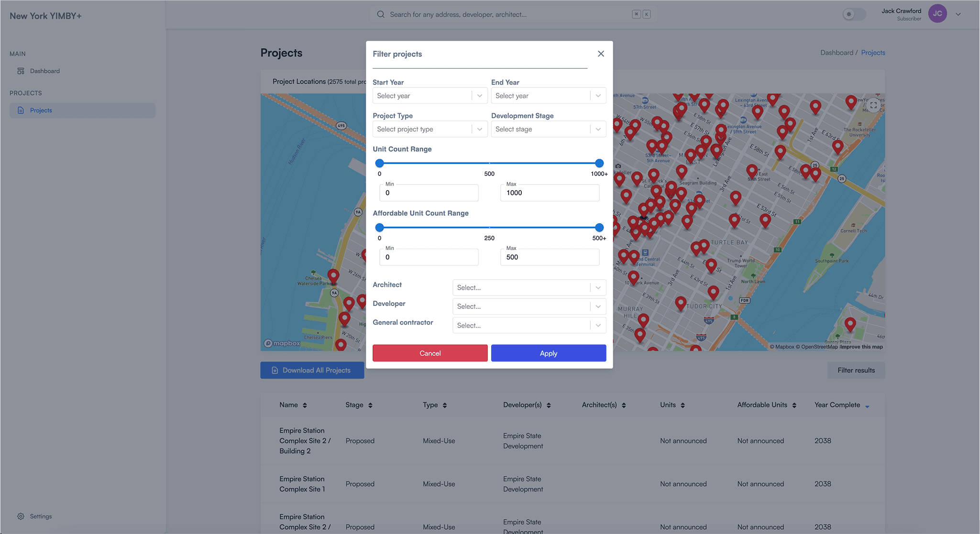Click the Improve this map link
Image resolution: width=980 pixels, height=534 pixels.
pyautogui.click(x=861, y=347)
